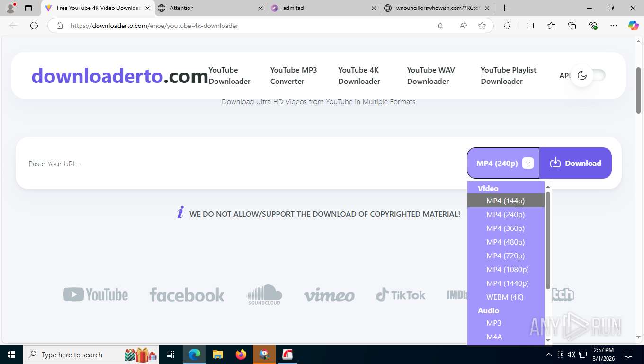View site information lock icon

tap(59, 26)
